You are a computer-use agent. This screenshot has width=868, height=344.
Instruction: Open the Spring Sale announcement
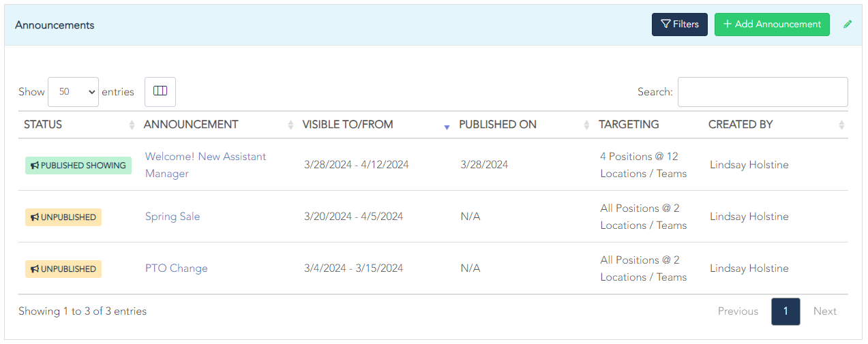point(173,217)
